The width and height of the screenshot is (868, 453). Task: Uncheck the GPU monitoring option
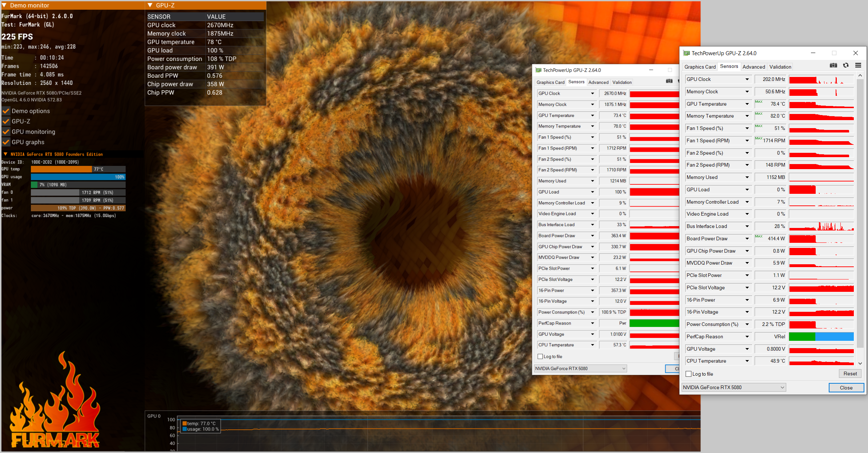[6, 132]
